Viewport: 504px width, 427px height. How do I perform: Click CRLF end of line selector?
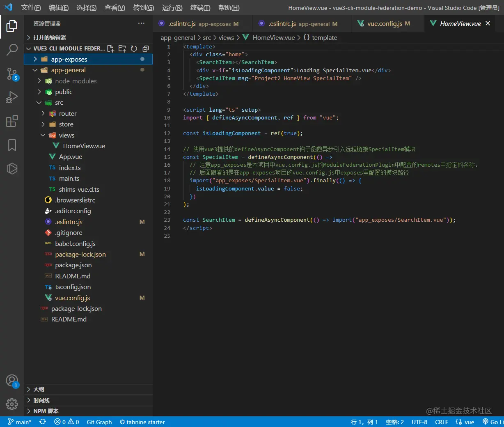point(442,422)
